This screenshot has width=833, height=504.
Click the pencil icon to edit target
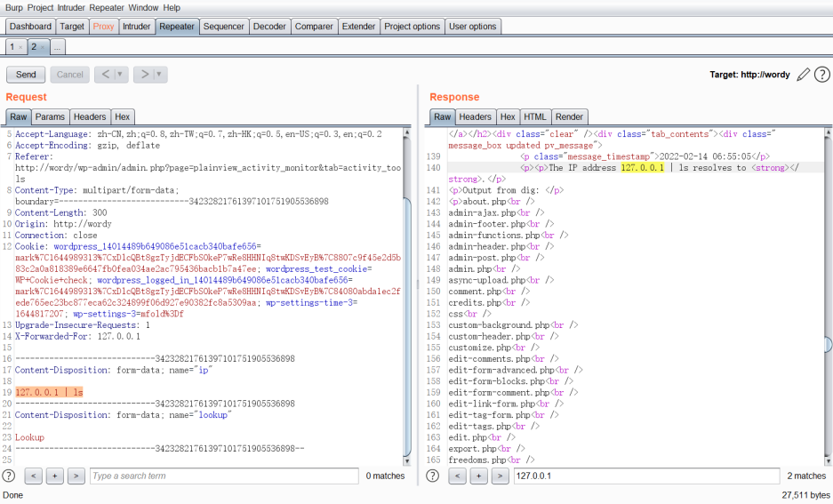tap(804, 75)
